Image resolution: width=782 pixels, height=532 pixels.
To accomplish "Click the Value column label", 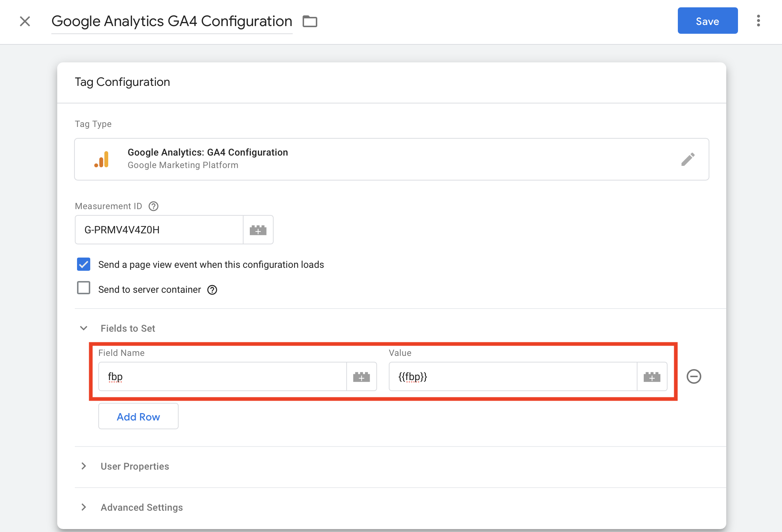I will [x=400, y=353].
